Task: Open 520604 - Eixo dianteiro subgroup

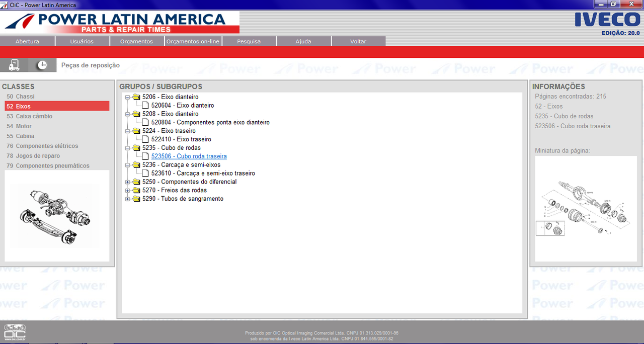Action: pos(183,106)
